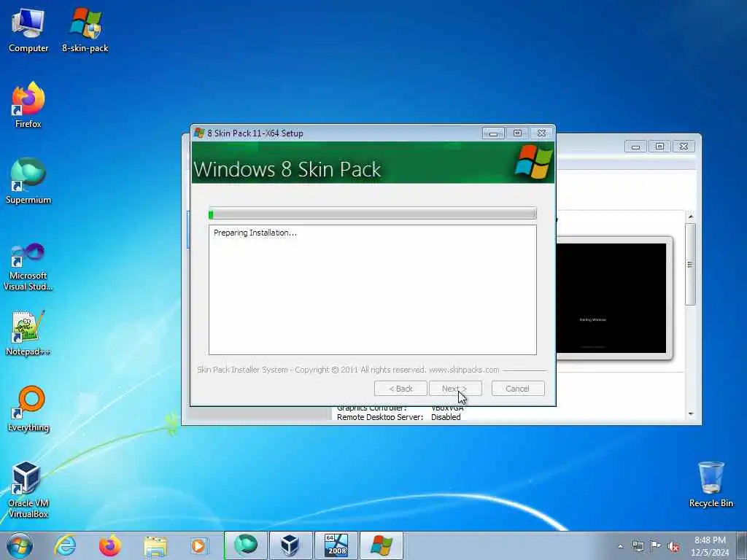The height and width of the screenshot is (560, 747).
Task: Launch Notepad++ from the desktop
Action: [28, 333]
